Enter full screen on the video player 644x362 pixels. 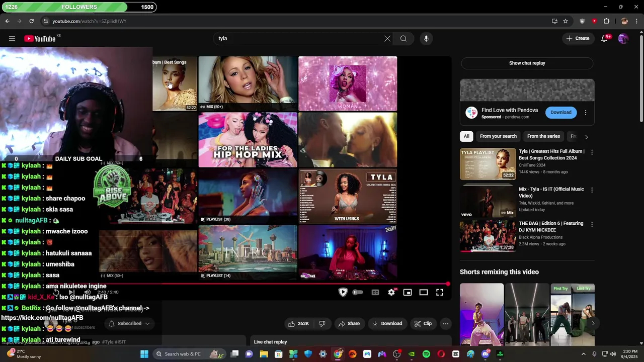tap(440, 292)
